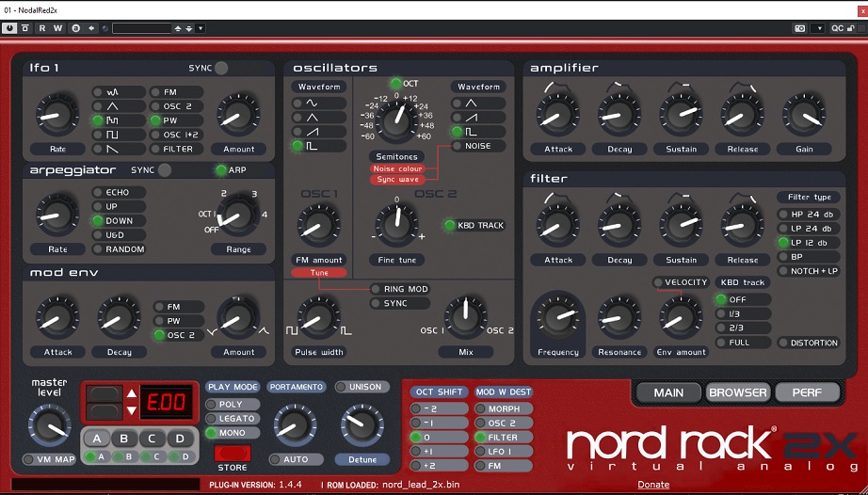
Task: Click the filter Frequency knob
Action: 558,317
